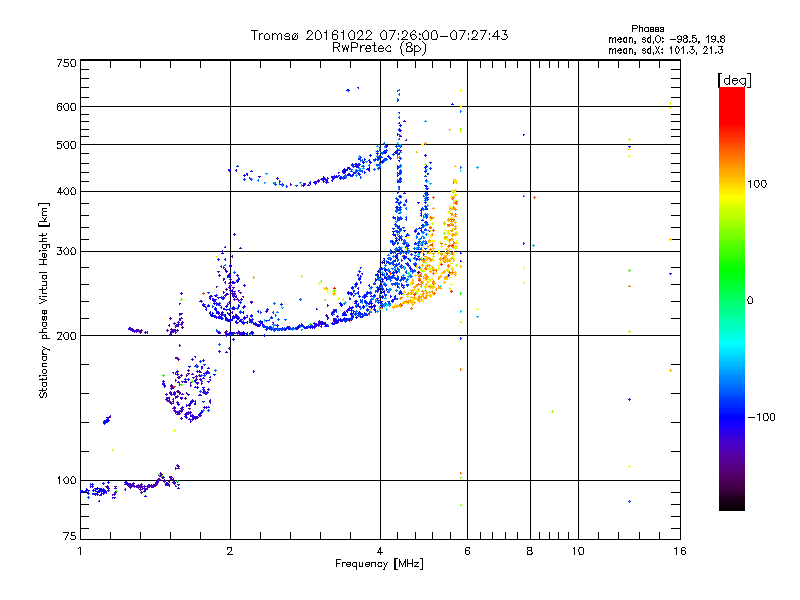Image resolution: width=800 pixels, height=600 pixels.
Task: Click the y-axis label '100'
Action: point(66,480)
